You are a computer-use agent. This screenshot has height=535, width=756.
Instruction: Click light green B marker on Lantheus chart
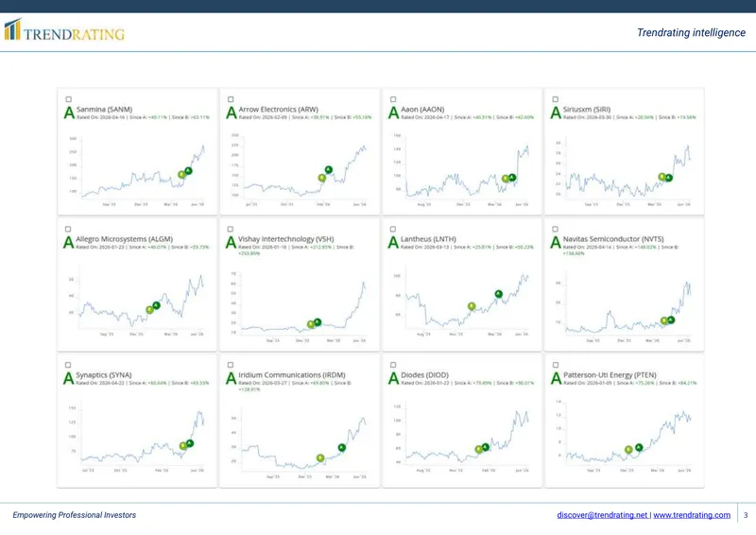472,306
